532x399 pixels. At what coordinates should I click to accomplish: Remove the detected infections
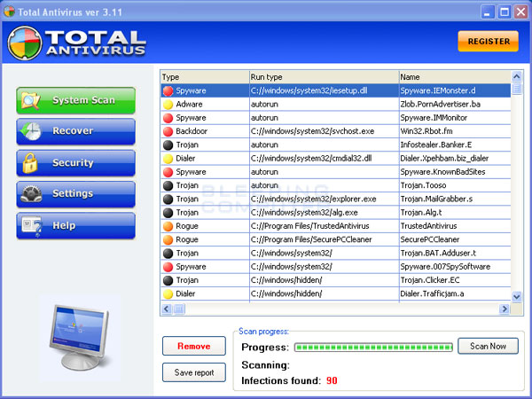point(193,346)
